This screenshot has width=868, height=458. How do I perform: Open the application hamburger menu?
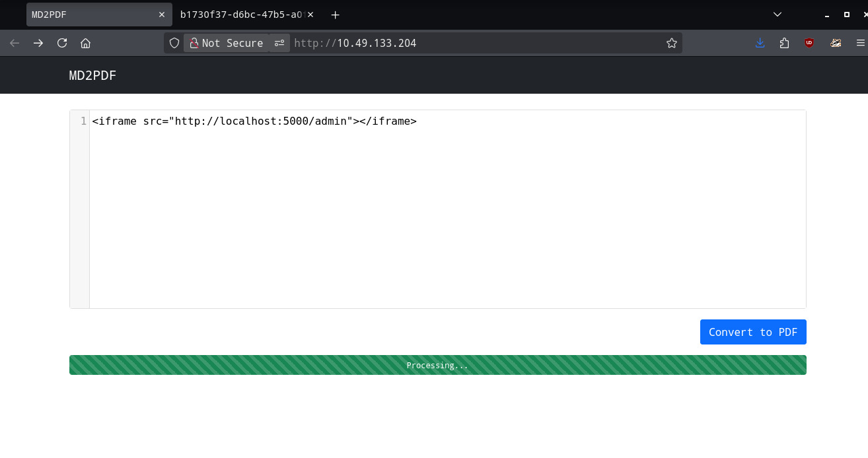(x=860, y=43)
